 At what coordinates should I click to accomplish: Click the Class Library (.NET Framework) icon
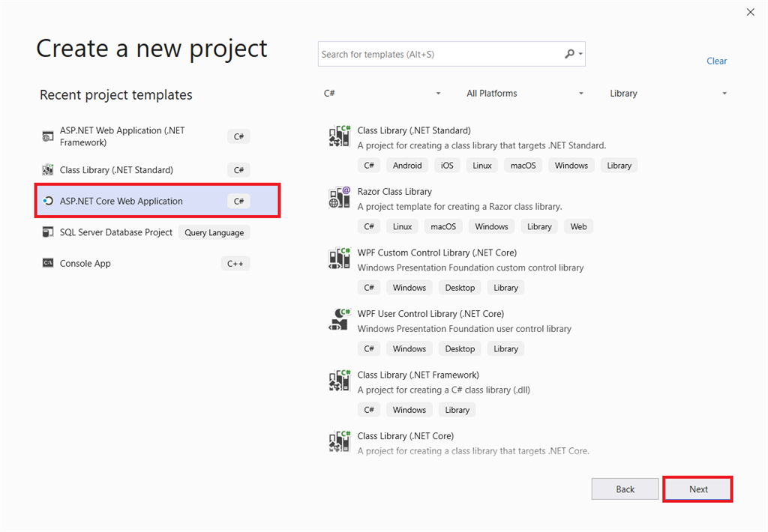click(x=339, y=381)
